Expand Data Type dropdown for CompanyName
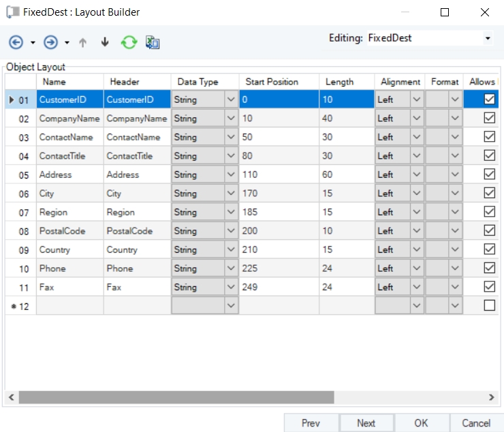This screenshot has height=432, width=504. [x=231, y=119]
